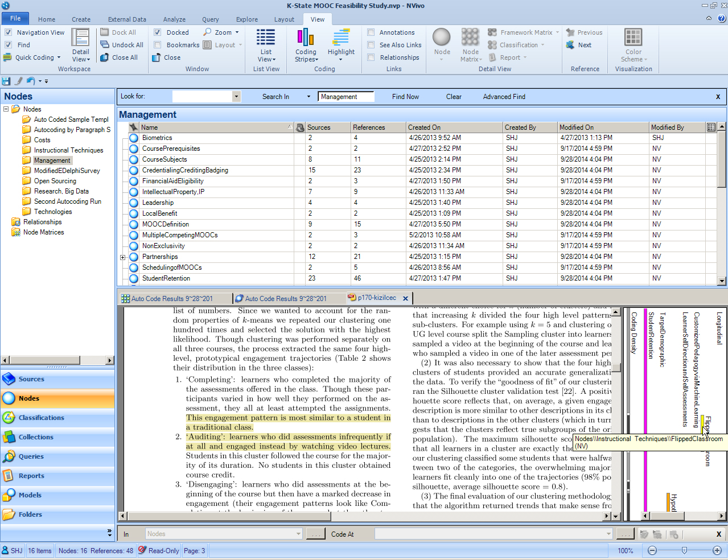Image resolution: width=728 pixels, height=560 pixels.
Task: Open Folders in the navigation pane
Action: tap(57, 514)
